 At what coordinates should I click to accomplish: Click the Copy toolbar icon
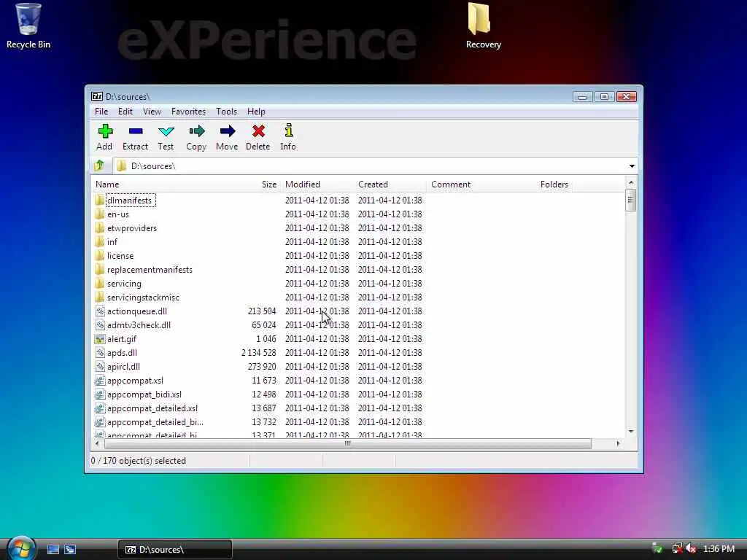click(196, 131)
